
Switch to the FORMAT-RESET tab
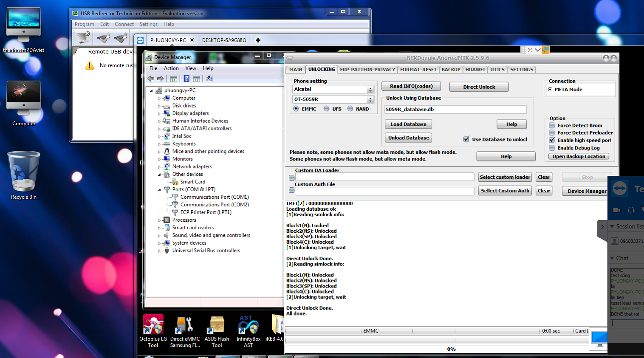[x=418, y=70]
